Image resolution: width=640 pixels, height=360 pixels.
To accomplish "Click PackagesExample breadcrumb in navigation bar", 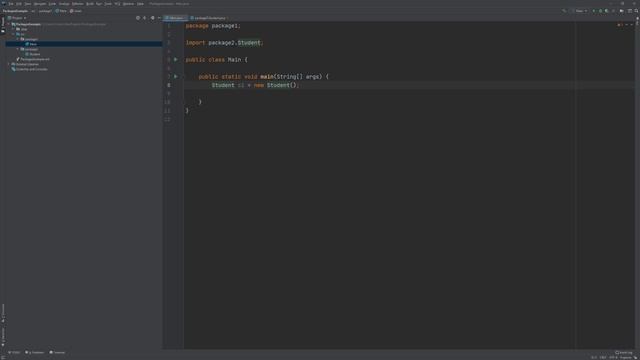I will pyautogui.click(x=15, y=11).
